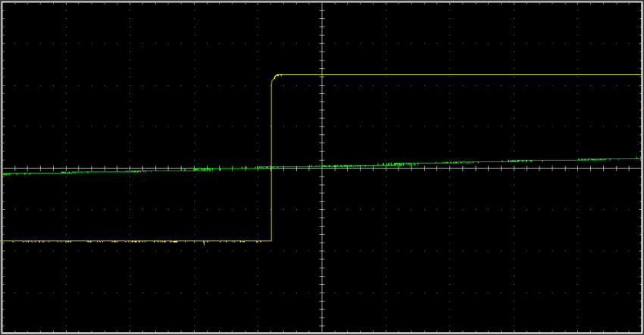Click the downward noise spike on the yellow low level
Viewport: 644px width, 335px height.
205,243
